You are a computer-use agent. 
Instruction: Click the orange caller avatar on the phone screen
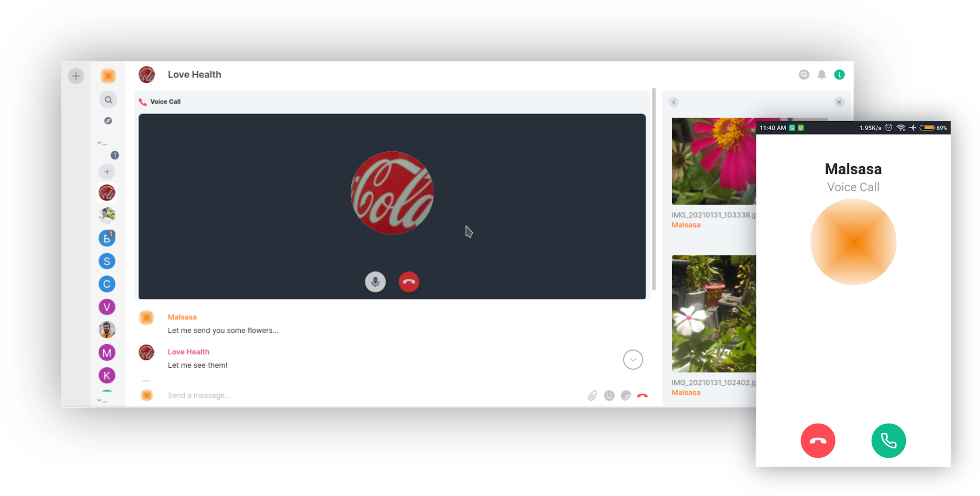(x=853, y=242)
